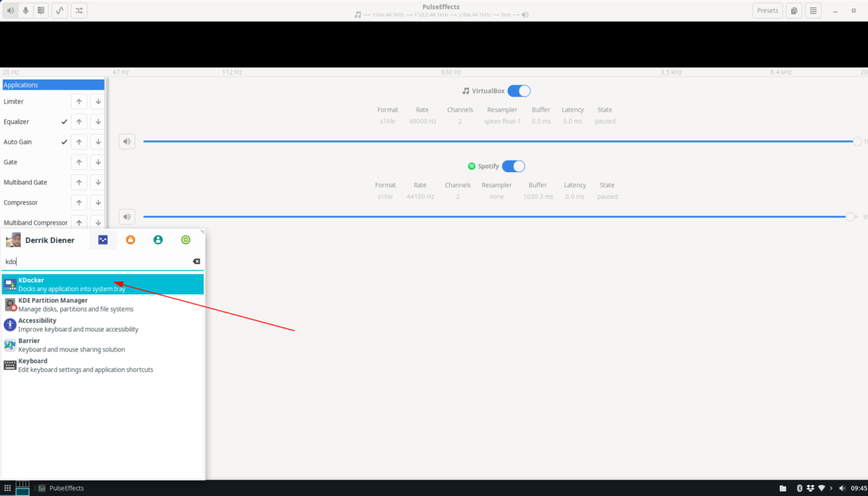Screen dimensions: 868x496
Task: Open the PulseAudio devices view
Action: 41,10
